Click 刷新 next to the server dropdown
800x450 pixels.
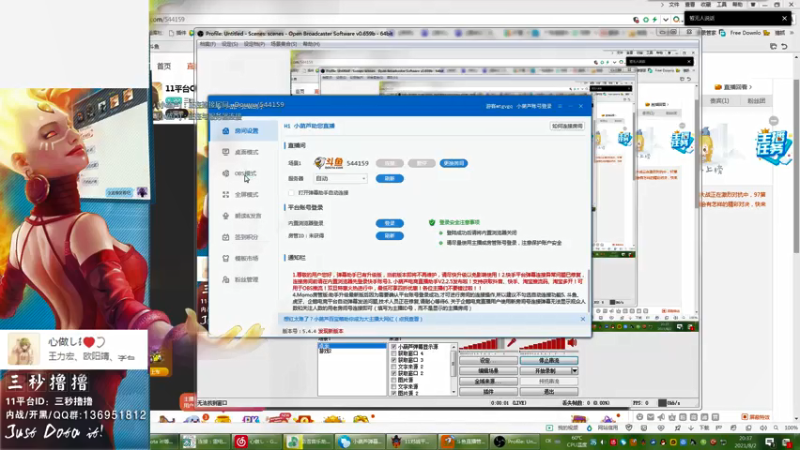tap(390, 179)
